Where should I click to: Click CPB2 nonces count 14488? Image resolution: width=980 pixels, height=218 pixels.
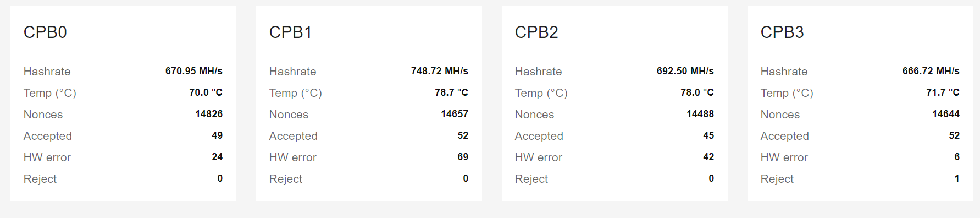[700, 114]
